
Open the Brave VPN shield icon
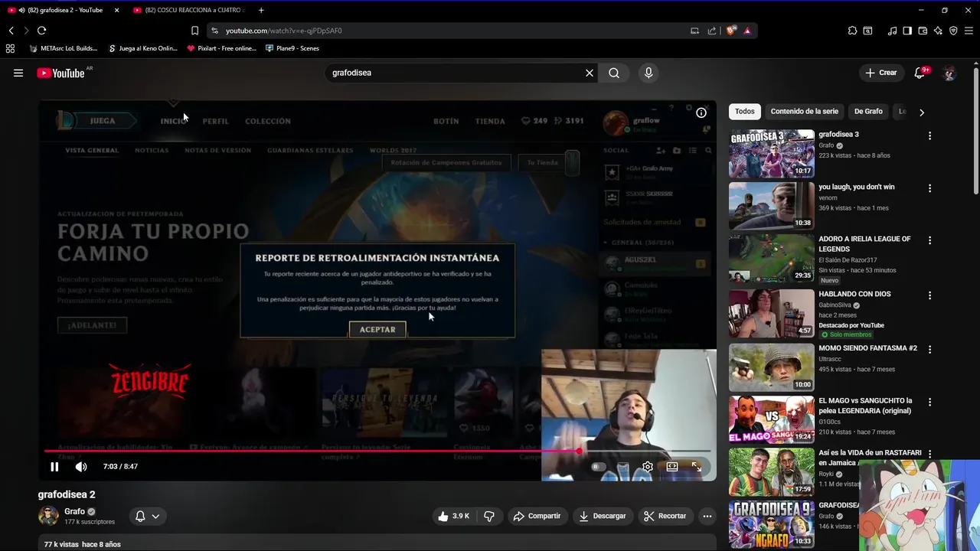pos(953,31)
